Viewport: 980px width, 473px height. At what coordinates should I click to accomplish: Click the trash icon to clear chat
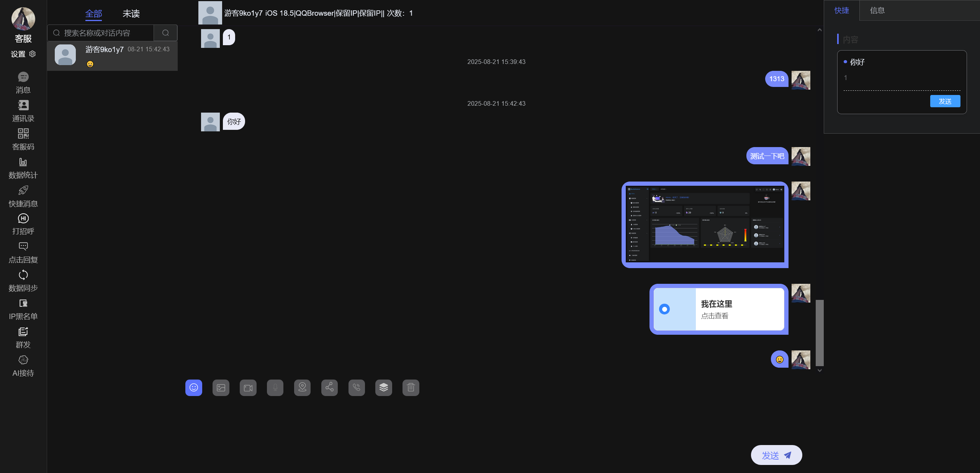coord(411,388)
